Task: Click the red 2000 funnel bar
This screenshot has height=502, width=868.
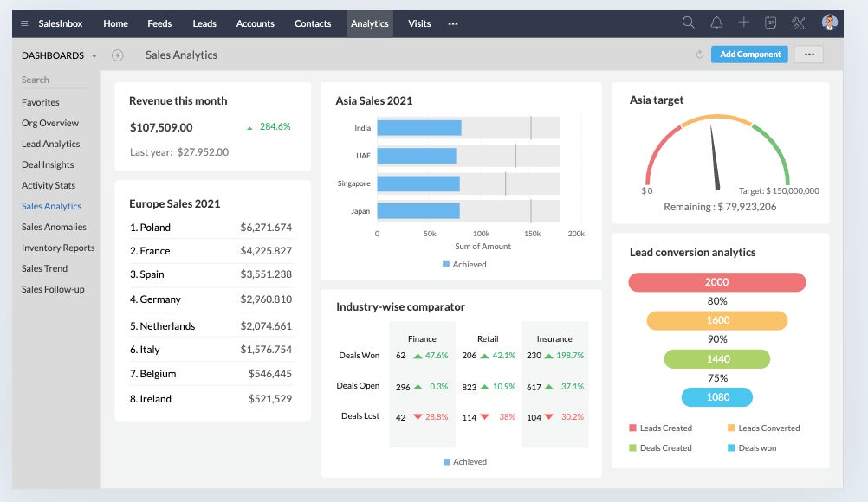Action: 717,282
